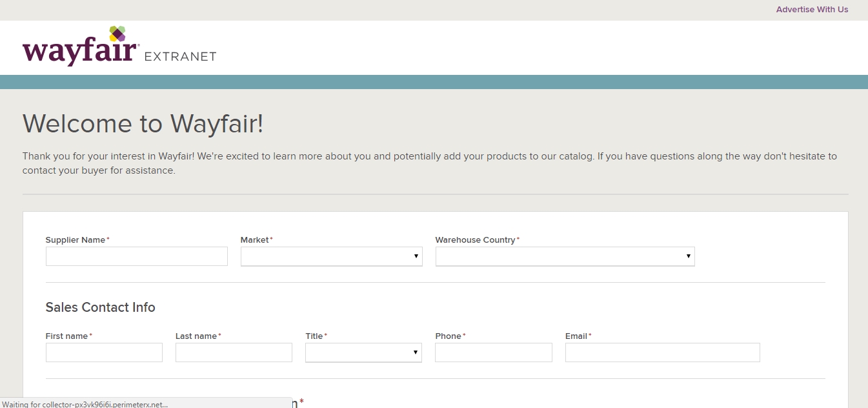Click the Supplier Name label
This screenshot has width=868, height=408.
coord(76,240)
